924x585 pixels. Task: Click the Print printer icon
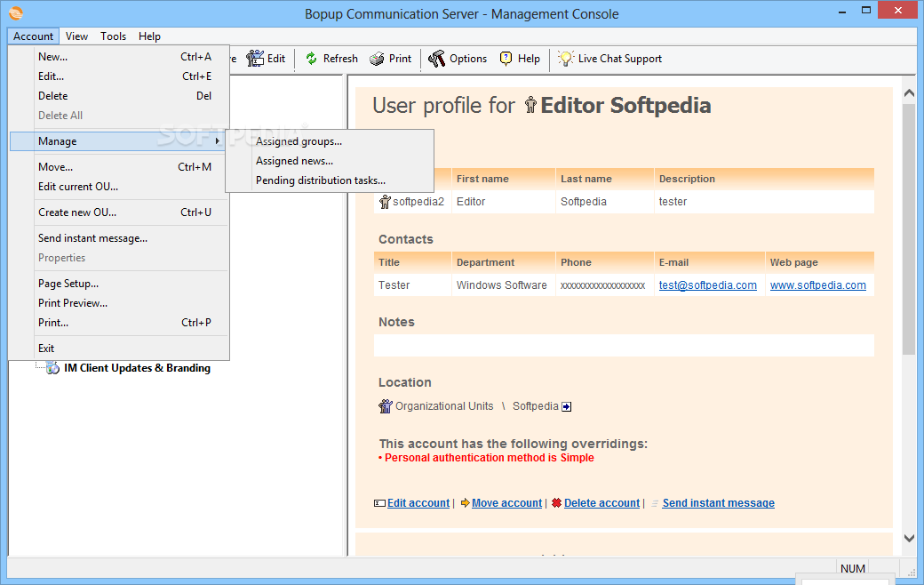(x=377, y=59)
